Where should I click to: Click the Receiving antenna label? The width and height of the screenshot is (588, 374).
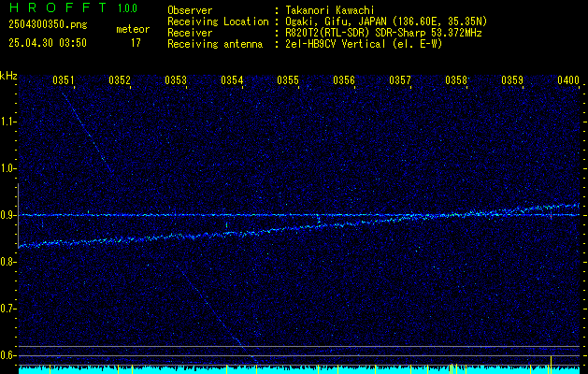tap(215, 44)
